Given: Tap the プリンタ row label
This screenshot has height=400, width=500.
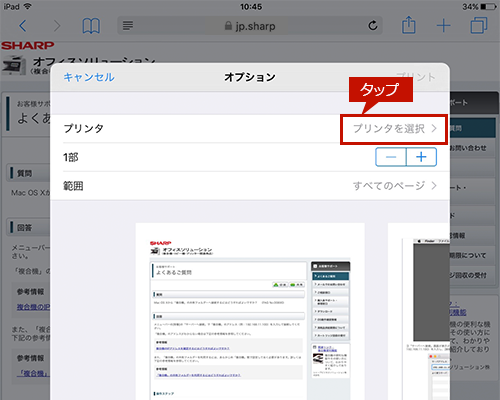Looking at the screenshot, I should point(83,129).
